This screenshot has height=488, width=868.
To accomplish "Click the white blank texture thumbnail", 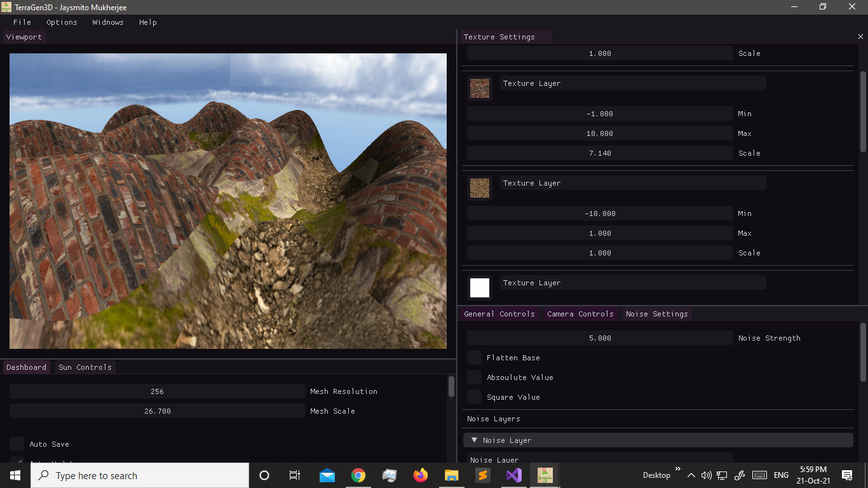I will [x=480, y=288].
